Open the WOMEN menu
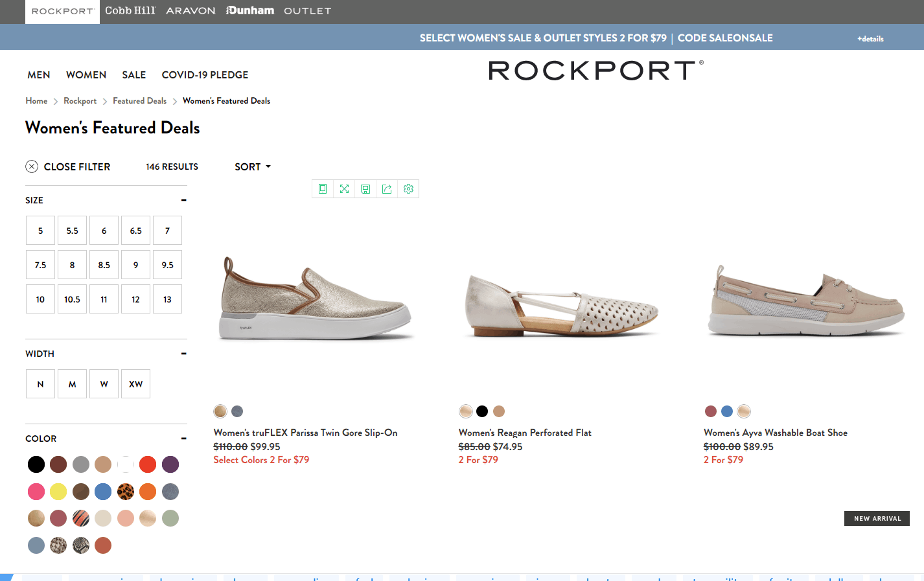Image resolution: width=924 pixels, height=581 pixels. tap(86, 75)
